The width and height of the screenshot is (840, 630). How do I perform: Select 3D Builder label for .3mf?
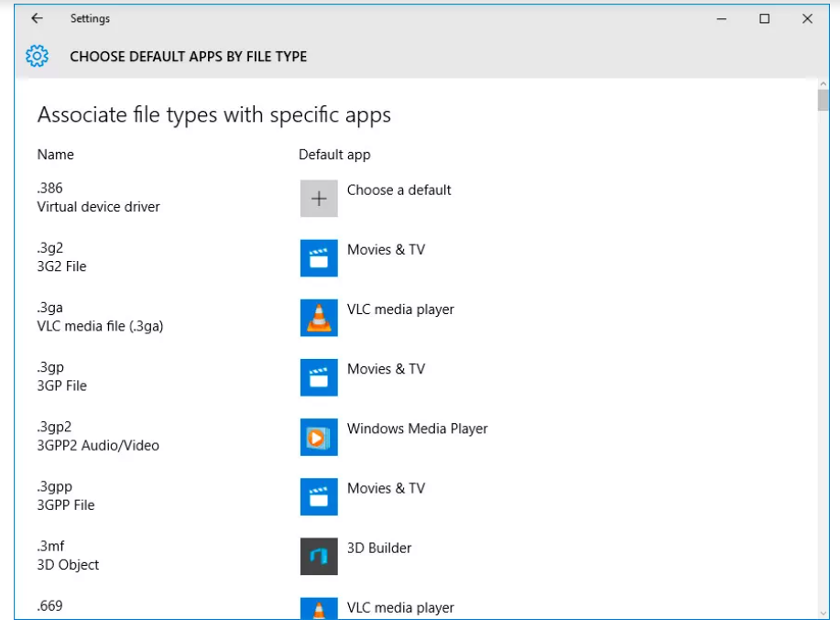click(379, 548)
